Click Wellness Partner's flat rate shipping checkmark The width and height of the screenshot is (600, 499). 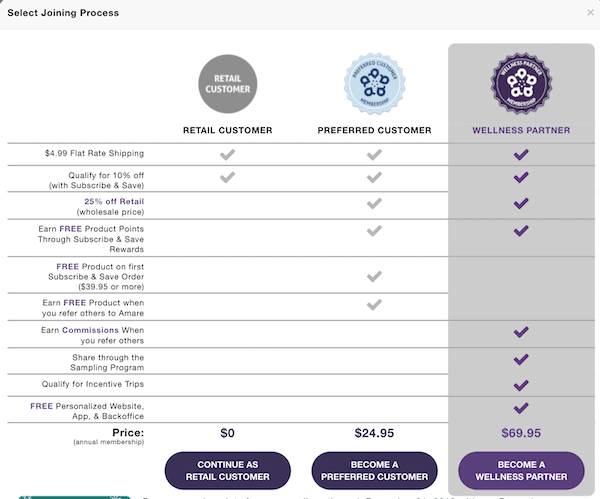pos(521,155)
